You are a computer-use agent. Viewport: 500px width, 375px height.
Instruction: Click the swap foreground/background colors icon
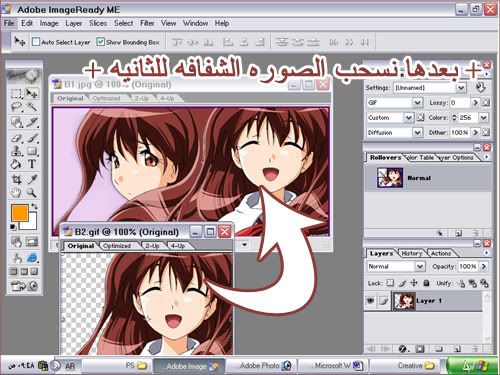34,207
